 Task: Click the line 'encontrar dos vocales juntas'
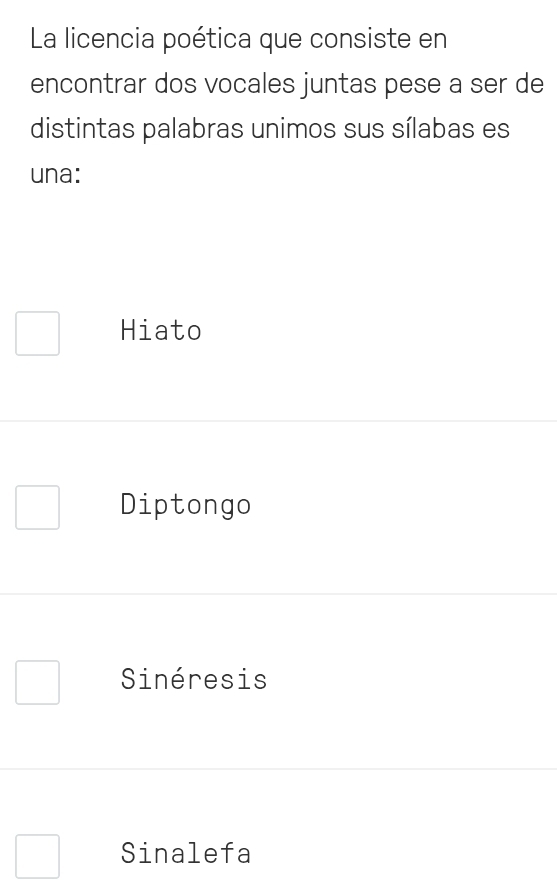(x=287, y=84)
